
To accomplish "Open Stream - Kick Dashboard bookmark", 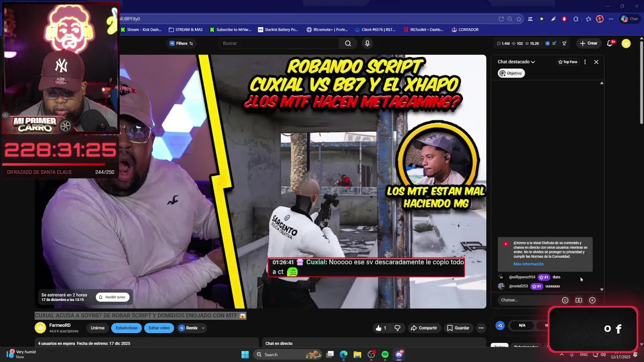I will pos(141,30).
